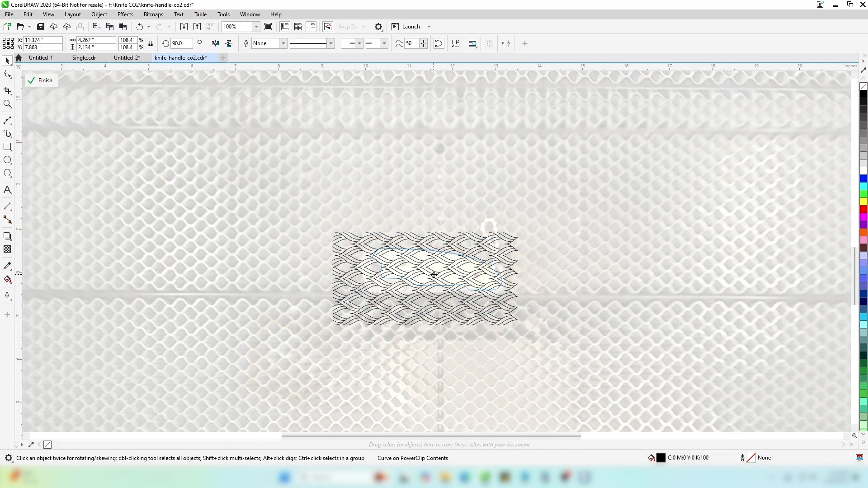Select the Zoom tool in toolbox
The image size is (868, 488).
(x=7, y=104)
